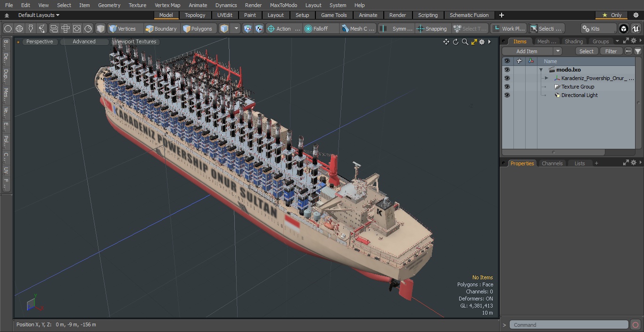Open the Vertex Map menu
Screen dimensions: 644x332
pyautogui.click(x=167, y=5)
